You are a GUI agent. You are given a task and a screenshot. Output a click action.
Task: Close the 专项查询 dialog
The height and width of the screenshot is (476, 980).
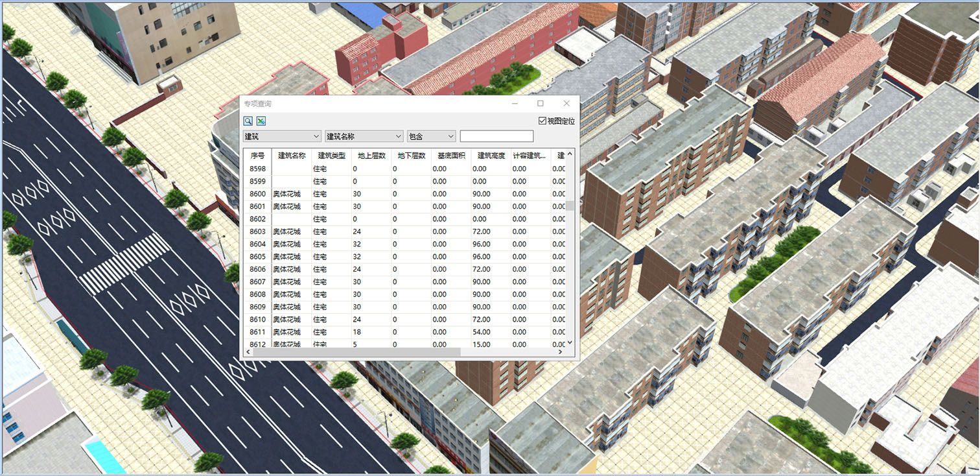[566, 104]
